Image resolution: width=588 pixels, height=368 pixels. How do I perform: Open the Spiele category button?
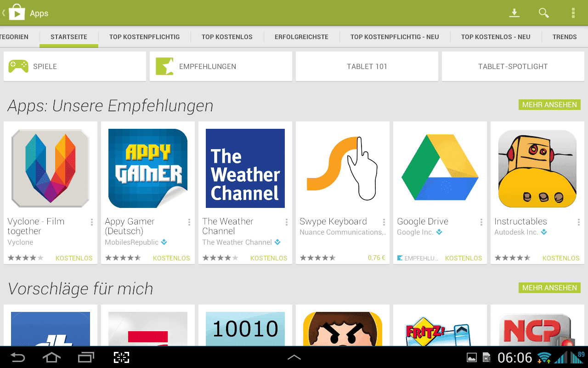75,66
